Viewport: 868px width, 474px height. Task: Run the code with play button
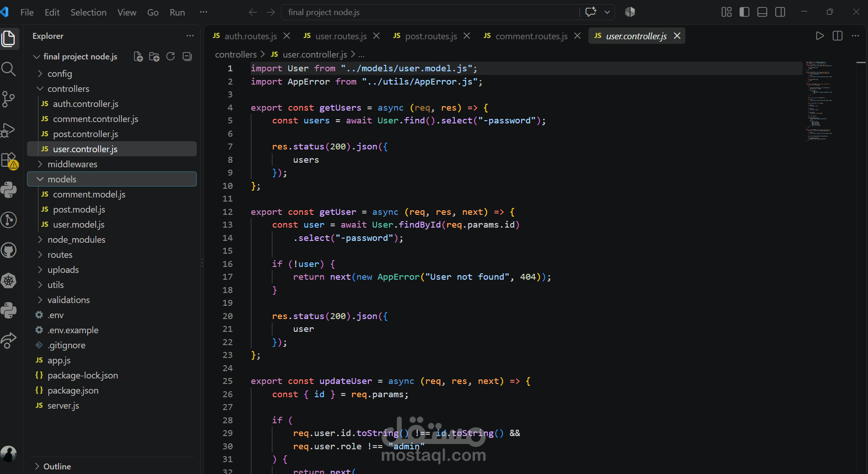pyautogui.click(x=819, y=36)
